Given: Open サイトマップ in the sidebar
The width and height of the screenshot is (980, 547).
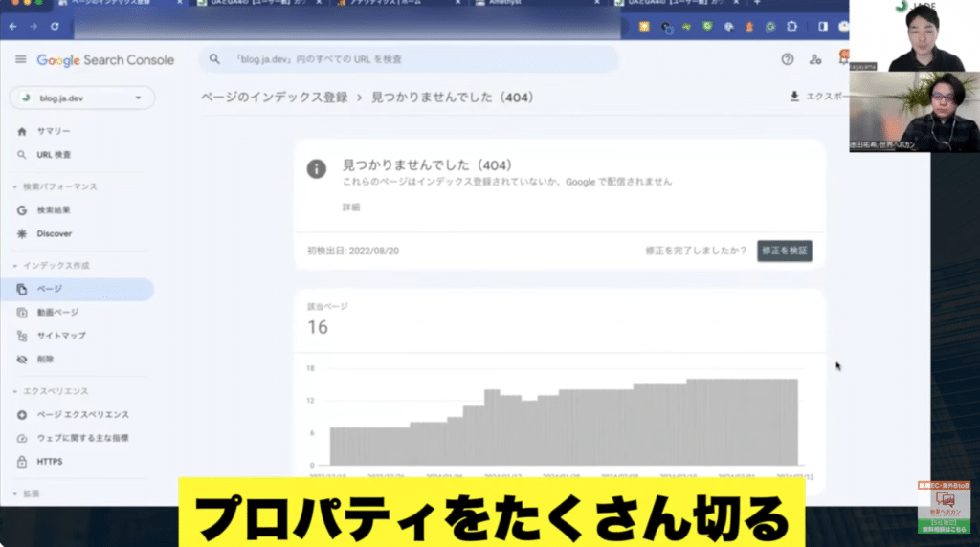Looking at the screenshot, I should click(61, 336).
